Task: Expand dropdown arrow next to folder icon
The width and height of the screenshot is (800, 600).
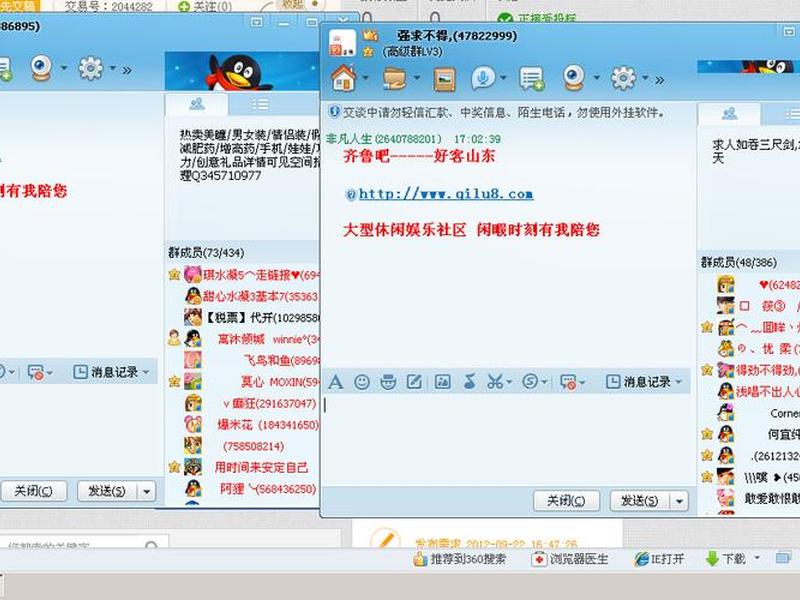Action: click(x=416, y=78)
